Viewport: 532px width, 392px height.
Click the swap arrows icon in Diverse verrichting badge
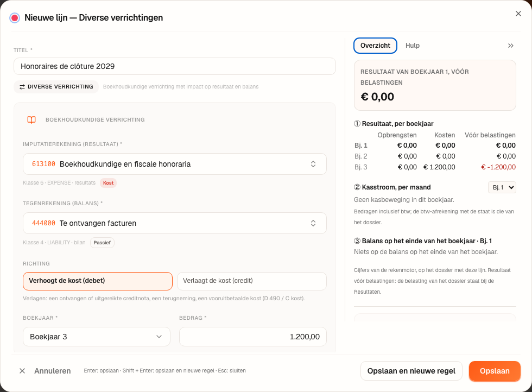coord(22,87)
